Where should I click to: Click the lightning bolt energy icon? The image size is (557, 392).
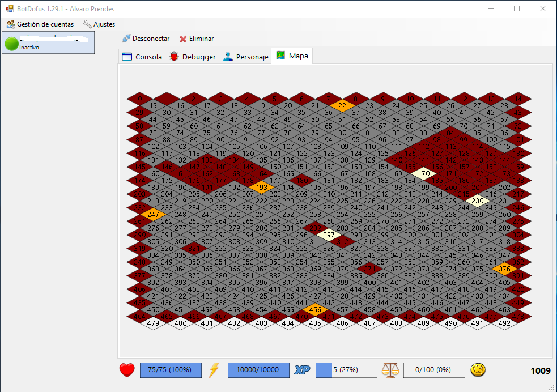[x=214, y=370]
